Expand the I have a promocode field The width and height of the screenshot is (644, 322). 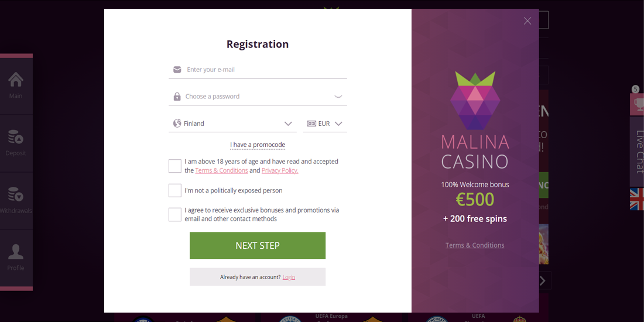258,145
